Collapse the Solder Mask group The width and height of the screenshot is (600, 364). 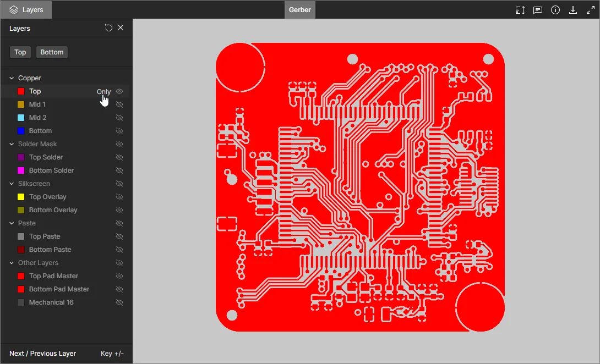pyautogui.click(x=12, y=144)
